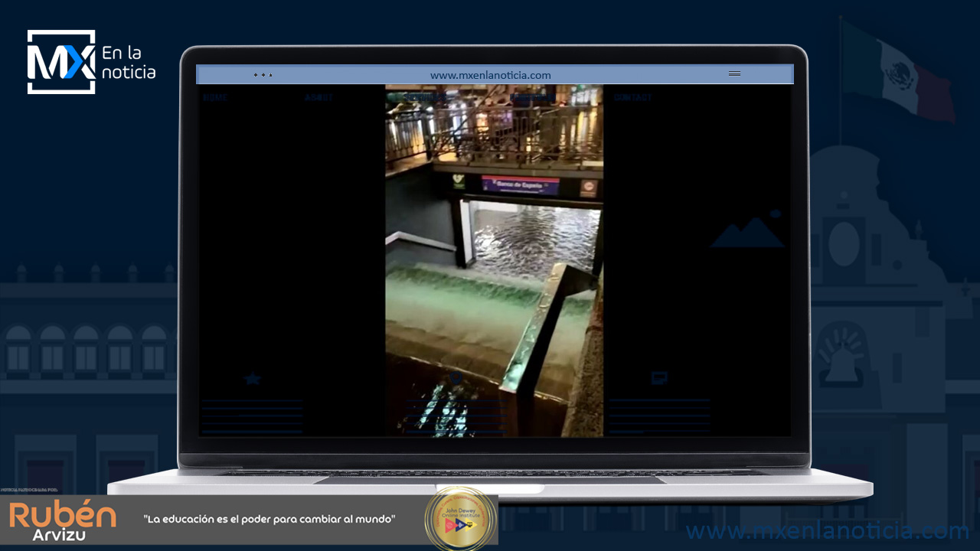Click the three dots beside the address bar

[263, 75]
